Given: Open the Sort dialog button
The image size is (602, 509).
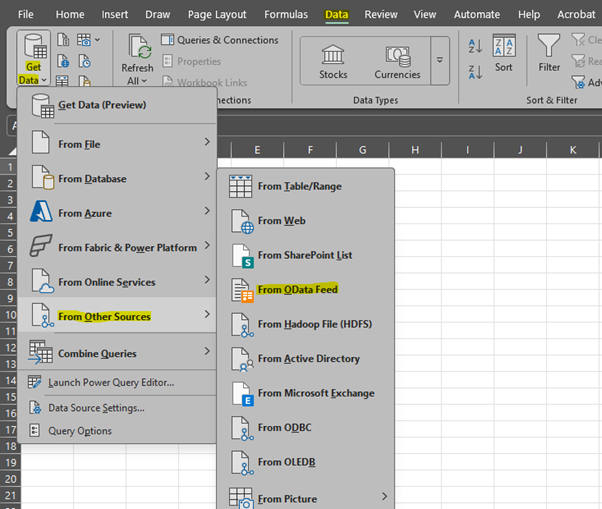Looking at the screenshot, I should [504, 53].
